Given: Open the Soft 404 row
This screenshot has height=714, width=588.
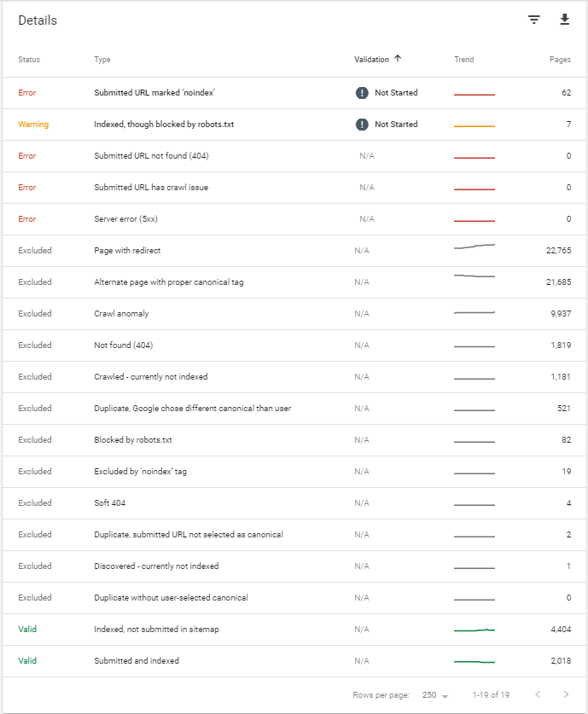Looking at the screenshot, I should coord(294,503).
